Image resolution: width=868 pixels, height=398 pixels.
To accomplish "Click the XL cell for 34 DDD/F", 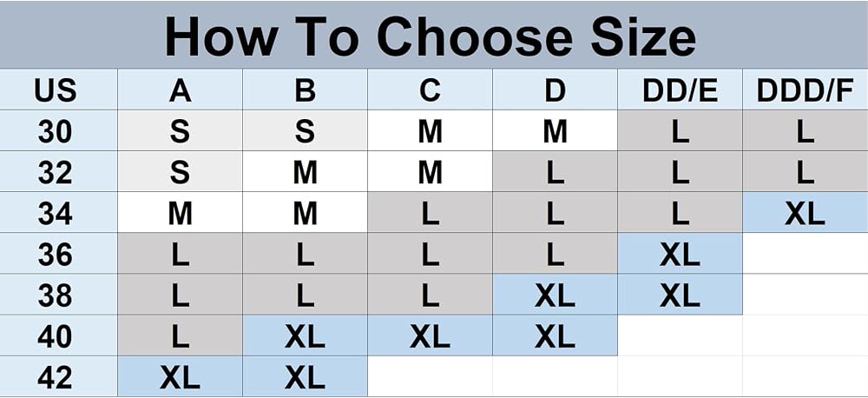I will [x=805, y=212].
